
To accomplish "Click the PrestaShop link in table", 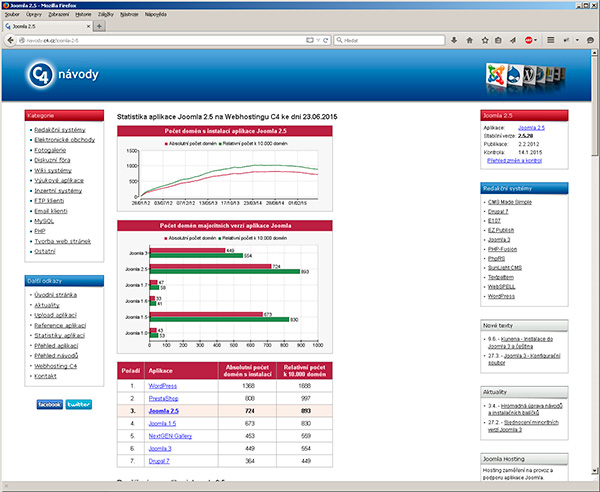I will [x=163, y=397].
